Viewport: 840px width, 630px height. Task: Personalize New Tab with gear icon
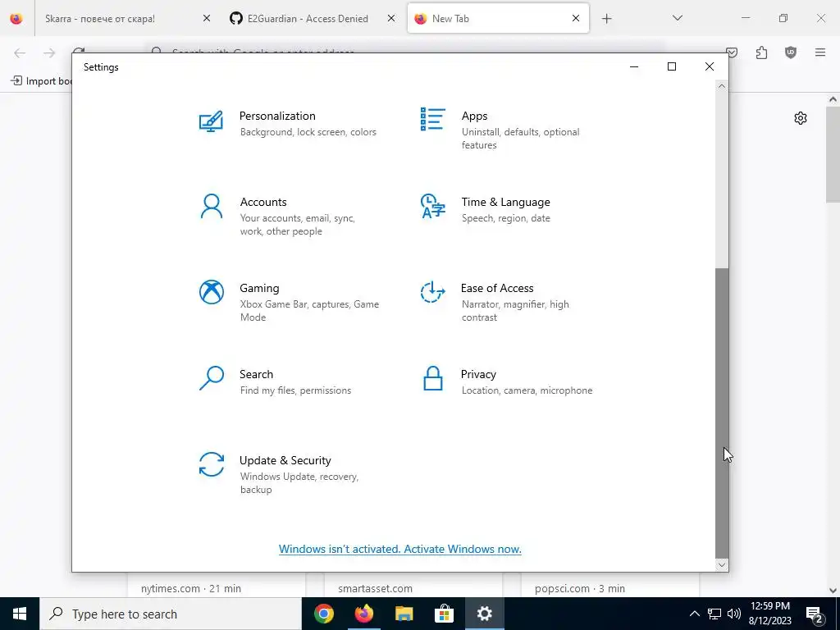801,118
